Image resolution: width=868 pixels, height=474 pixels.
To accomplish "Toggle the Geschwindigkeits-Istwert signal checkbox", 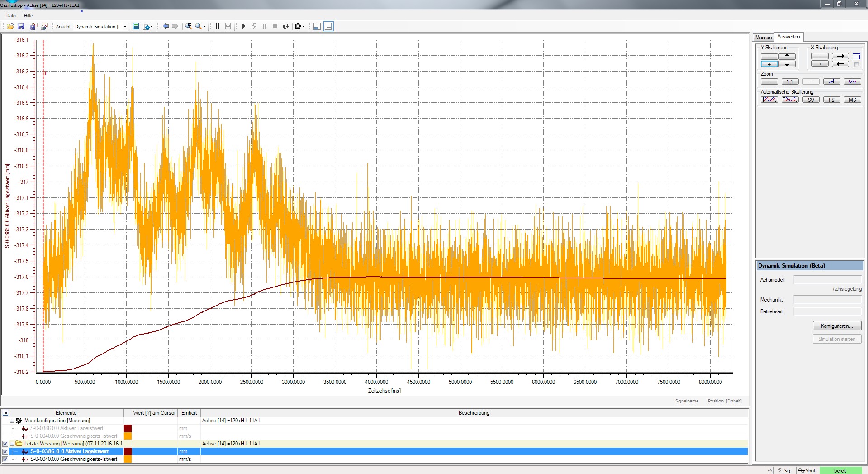I will 5,459.
